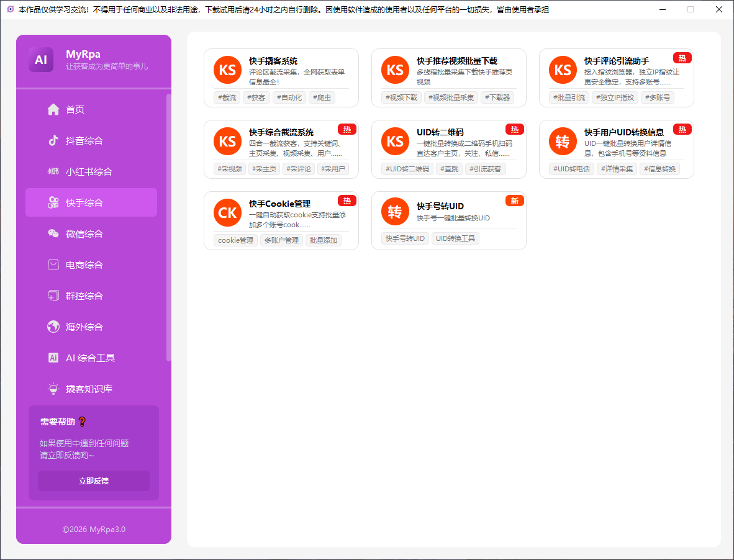Viewport: 734px width, 560px height.
Task: Open the 快手综合截流系统 card title
Action: (281, 132)
